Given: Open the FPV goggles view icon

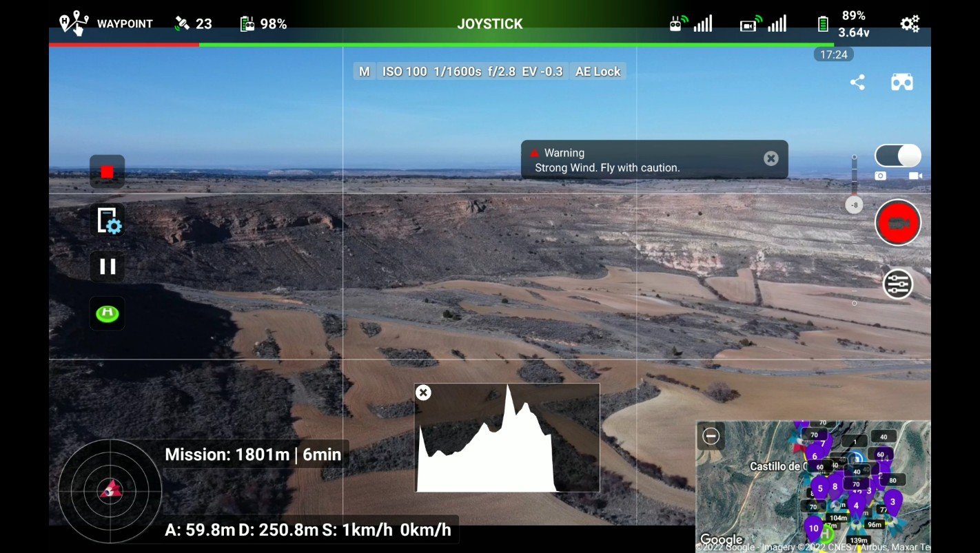Looking at the screenshot, I should point(901,82).
